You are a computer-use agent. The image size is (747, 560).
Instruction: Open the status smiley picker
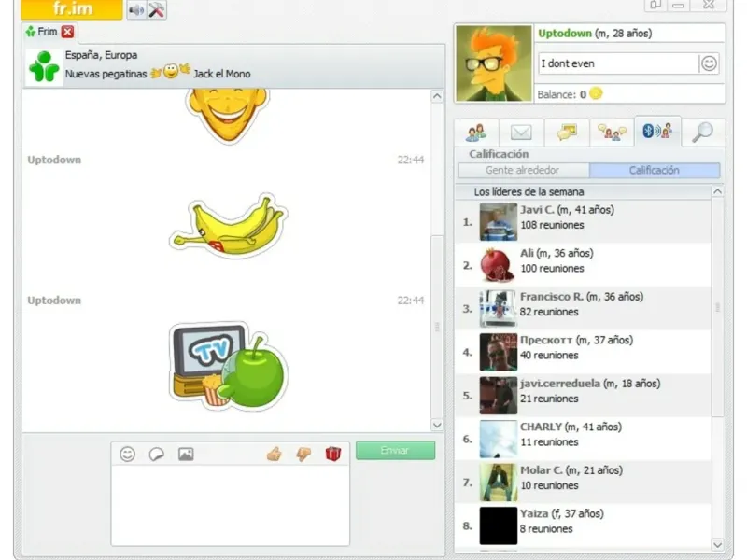[x=709, y=63]
